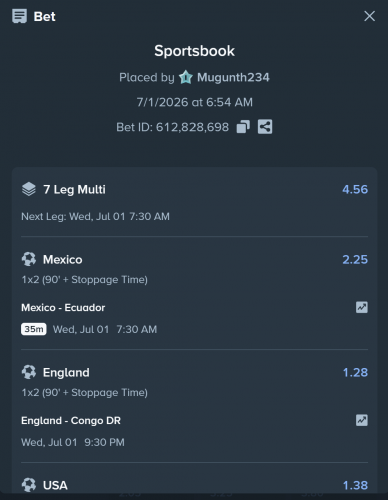Open the England - Congo DR match
The height and width of the screenshot is (500, 388).
(71, 420)
